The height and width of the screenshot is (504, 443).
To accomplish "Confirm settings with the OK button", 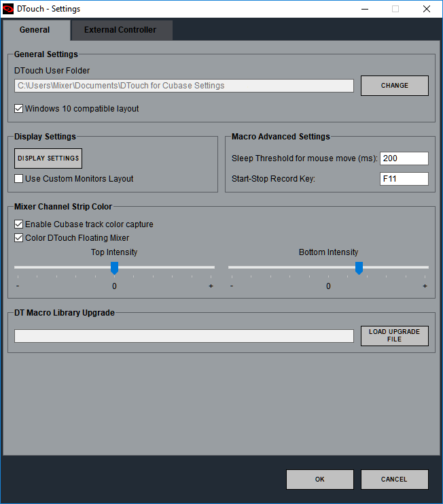I will (x=320, y=480).
